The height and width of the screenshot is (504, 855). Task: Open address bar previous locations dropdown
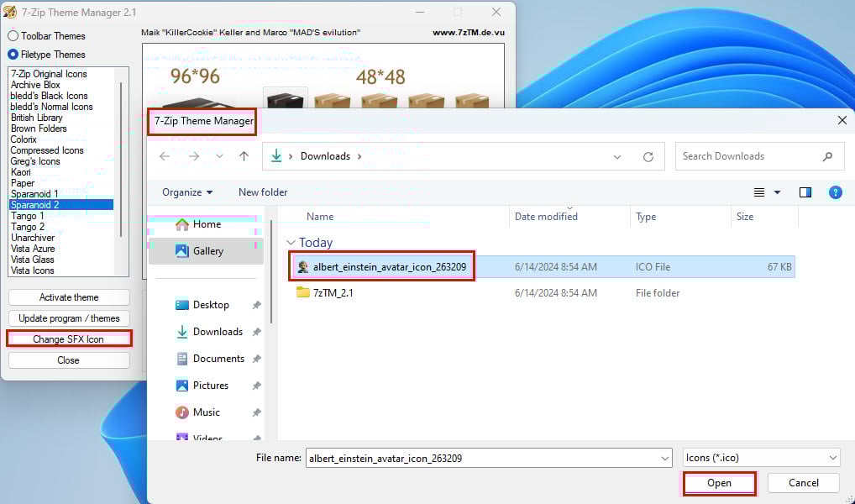pyautogui.click(x=616, y=157)
